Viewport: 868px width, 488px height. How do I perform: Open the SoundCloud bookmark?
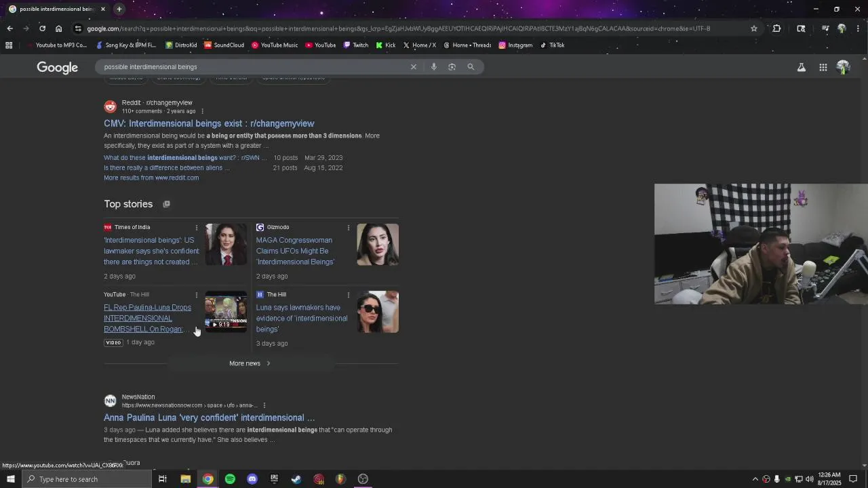(224, 45)
